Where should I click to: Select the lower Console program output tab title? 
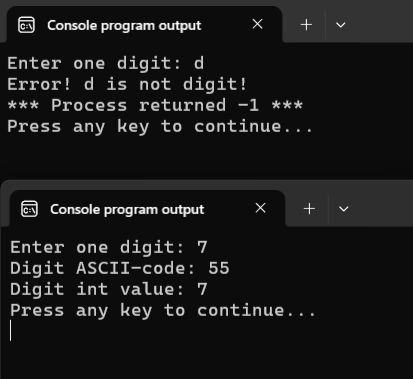point(127,210)
